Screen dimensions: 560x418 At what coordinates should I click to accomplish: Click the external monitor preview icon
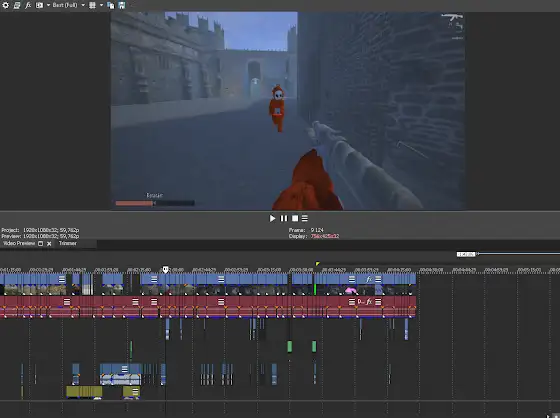[x=16, y=5]
